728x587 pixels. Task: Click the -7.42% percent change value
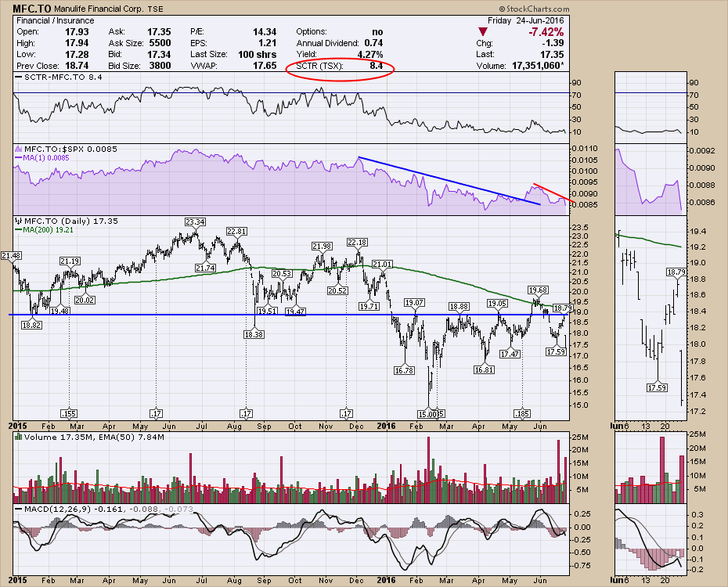(546, 32)
